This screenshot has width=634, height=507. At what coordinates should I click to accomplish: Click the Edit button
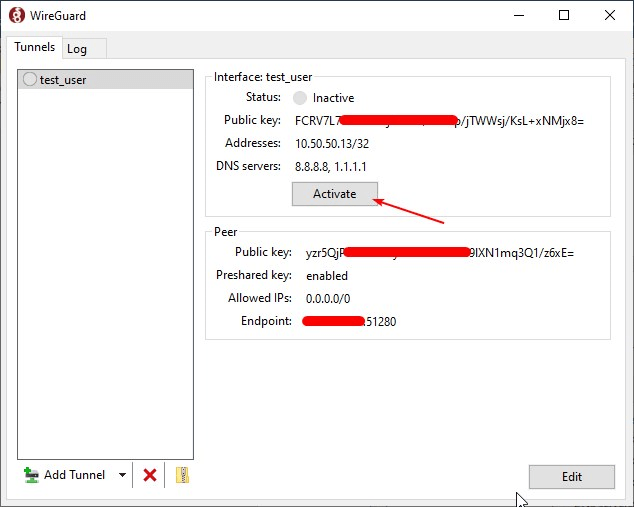(x=571, y=476)
